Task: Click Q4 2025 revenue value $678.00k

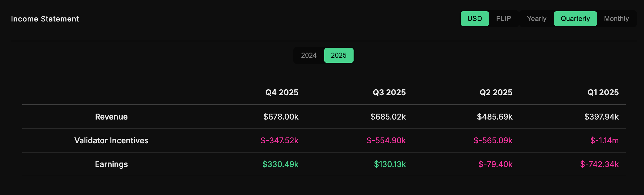Action: point(281,117)
